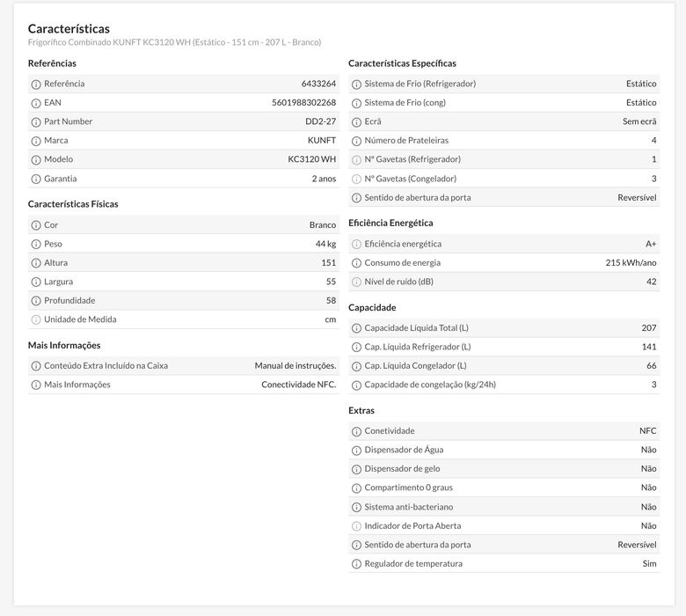Viewport: 686px width, 616px height.
Task: Click the Eficiência Energética section heading
Action: (390, 223)
